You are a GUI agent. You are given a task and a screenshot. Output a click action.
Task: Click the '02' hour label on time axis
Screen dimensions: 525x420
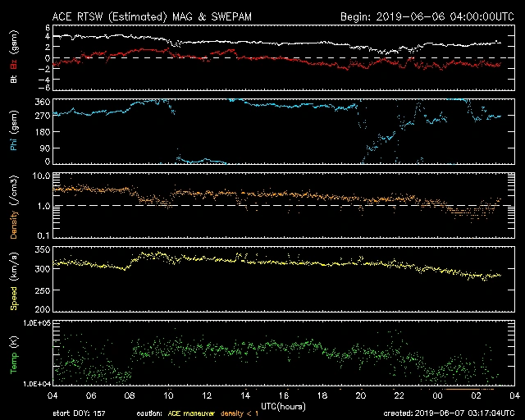pos(476,396)
